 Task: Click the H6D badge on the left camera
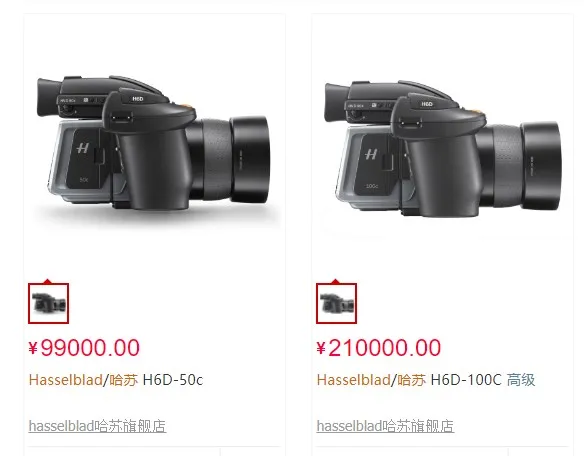tap(138, 99)
